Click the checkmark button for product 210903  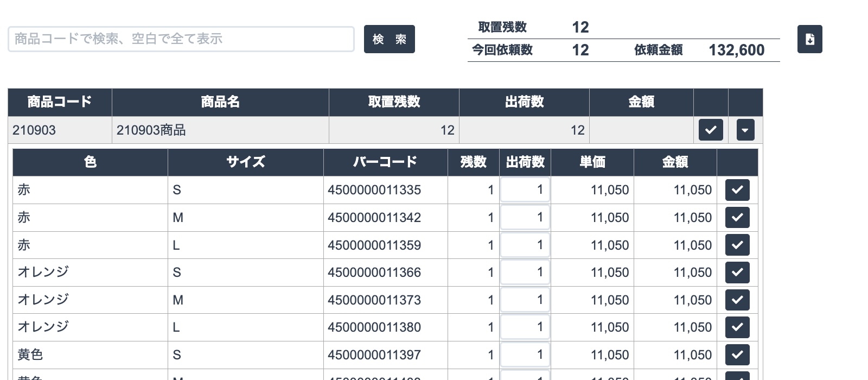tap(711, 130)
